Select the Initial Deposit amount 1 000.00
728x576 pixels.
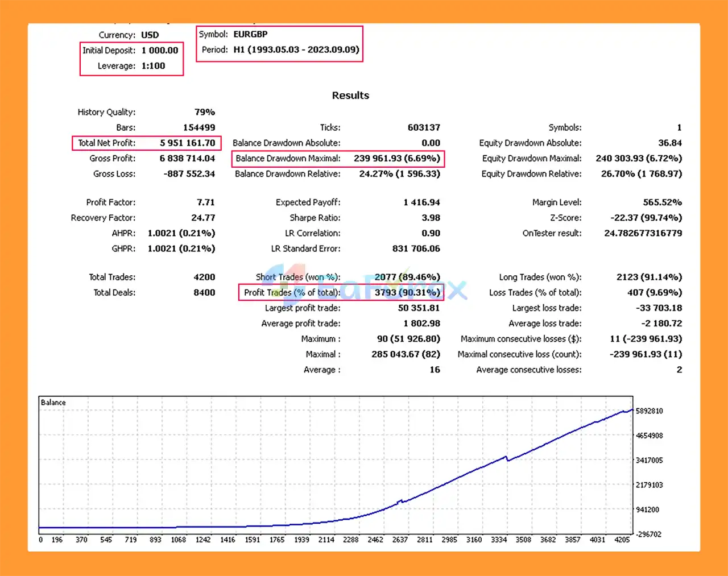pos(160,51)
